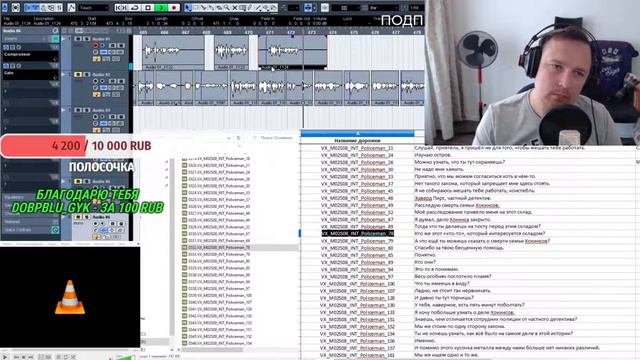Select file 0321.VX_M02508_INT_Policeman_24 in list
This screenshot has height=360, width=640.
(220, 172)
